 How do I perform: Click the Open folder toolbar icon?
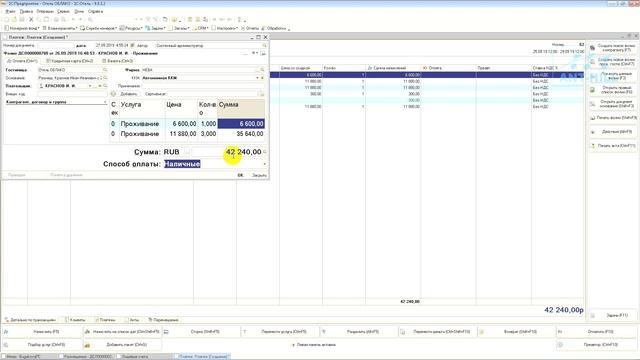coord(14,20)
